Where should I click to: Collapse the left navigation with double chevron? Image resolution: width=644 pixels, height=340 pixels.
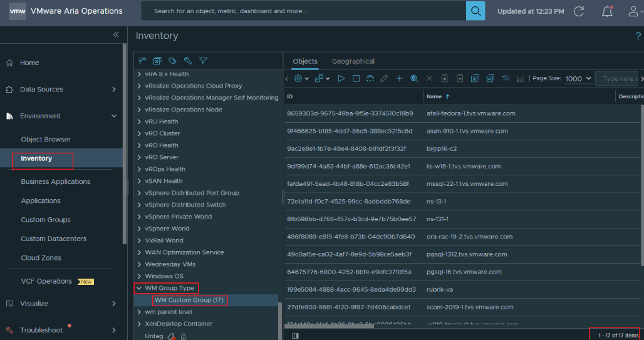(x=116, y=34)
